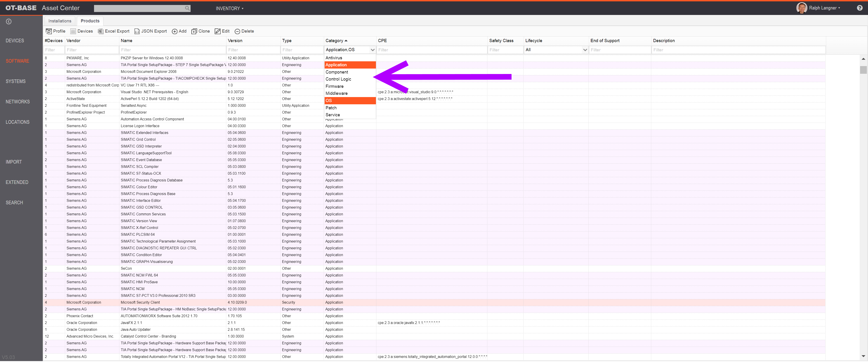Select PKZIP Server for Windows row
This screenshot has height=362, width=868.
(x=434, y=58)
